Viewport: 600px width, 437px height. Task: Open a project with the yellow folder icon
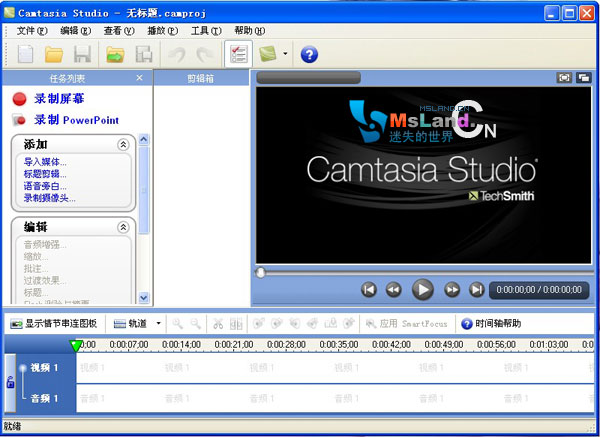click(54, 54)
